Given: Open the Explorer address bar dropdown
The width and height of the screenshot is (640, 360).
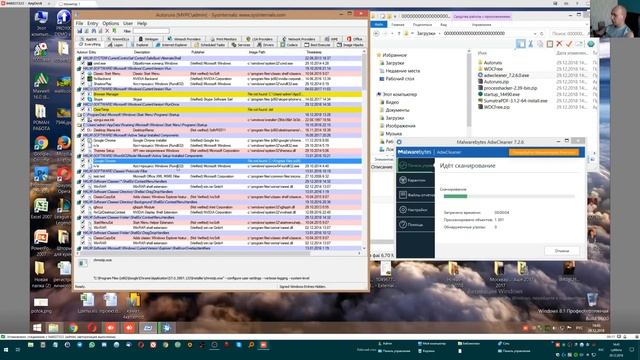Looking at the screenshot, I should click(535, 33).
